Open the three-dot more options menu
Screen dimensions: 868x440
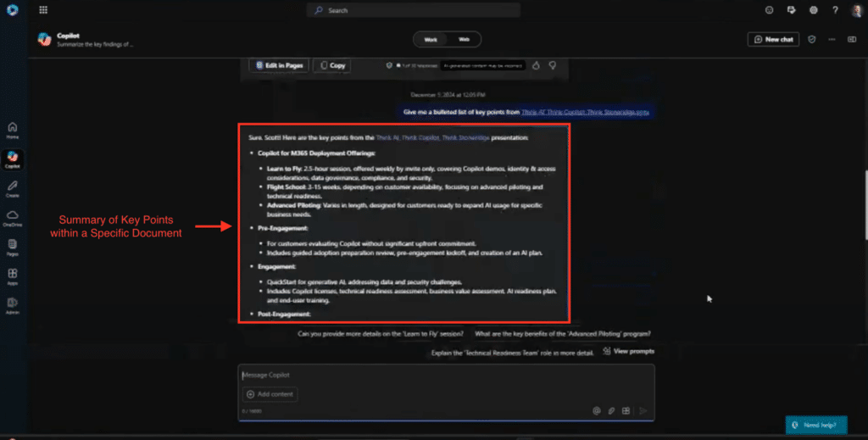tap(831, 39)
